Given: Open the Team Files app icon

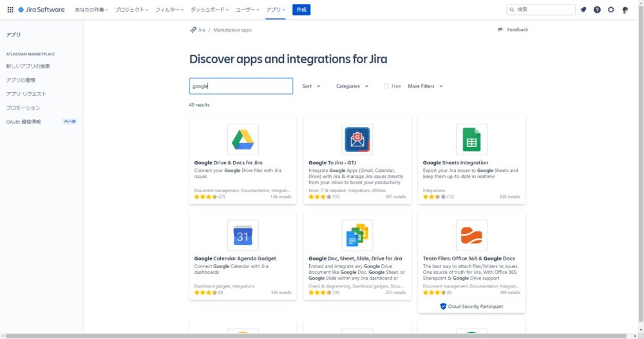Looking at the screenshot, I should 471,235.
